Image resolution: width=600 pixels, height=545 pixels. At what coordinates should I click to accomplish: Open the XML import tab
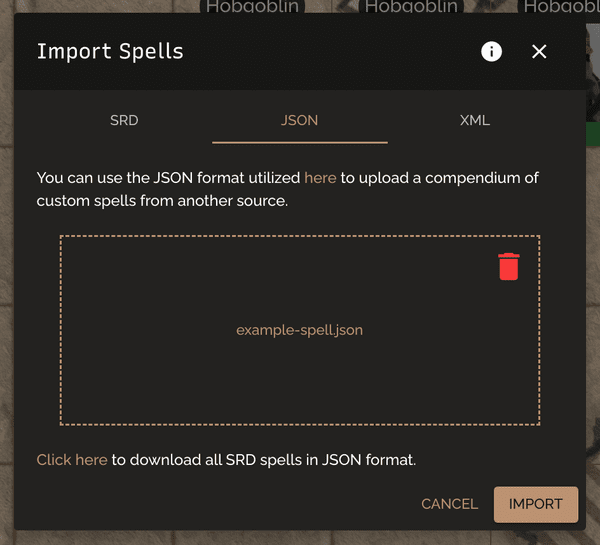[x=475, y=121]
